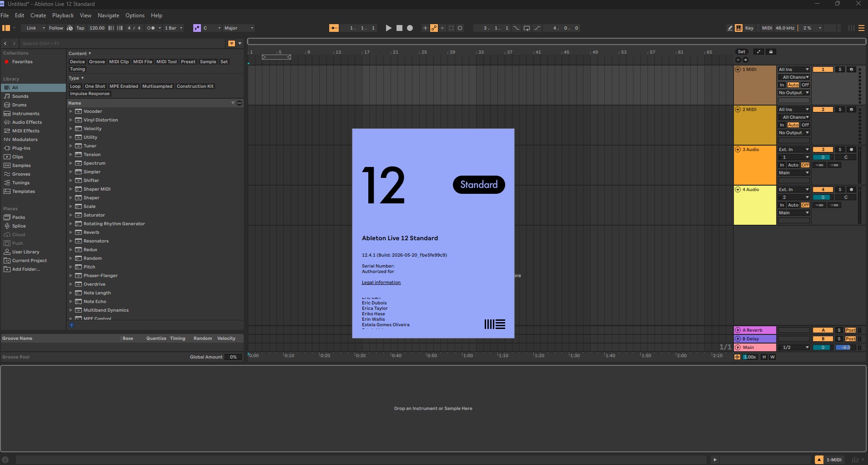Screen dimensions: 868x465
Task: Click the Main track unfold icon
Action: pyautogui.click(x=738, y=348)
